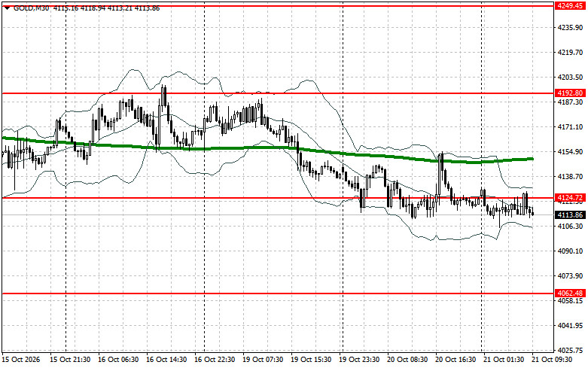The image size is (588, 368).
Task: Click the 21 Oct 09:30 time label
Action: [x=552, y=360]
